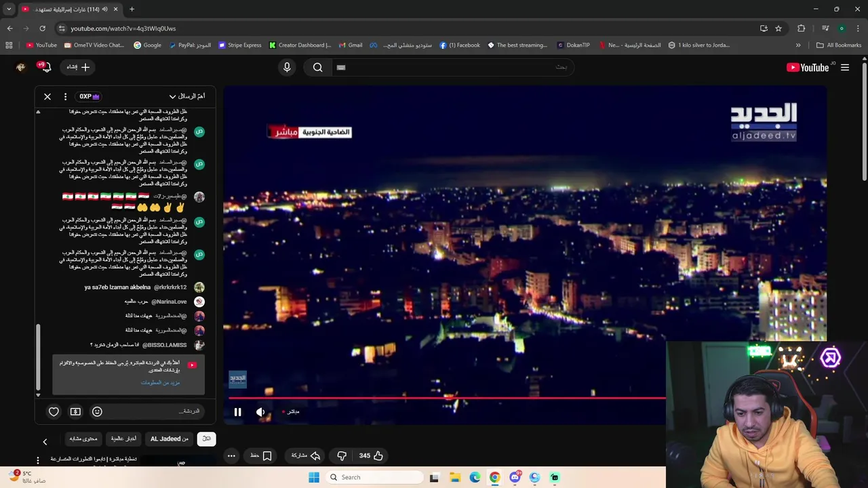Open the account avatar menu
Viewport: 868px width, 488px height.
click(x=20, y=67)
